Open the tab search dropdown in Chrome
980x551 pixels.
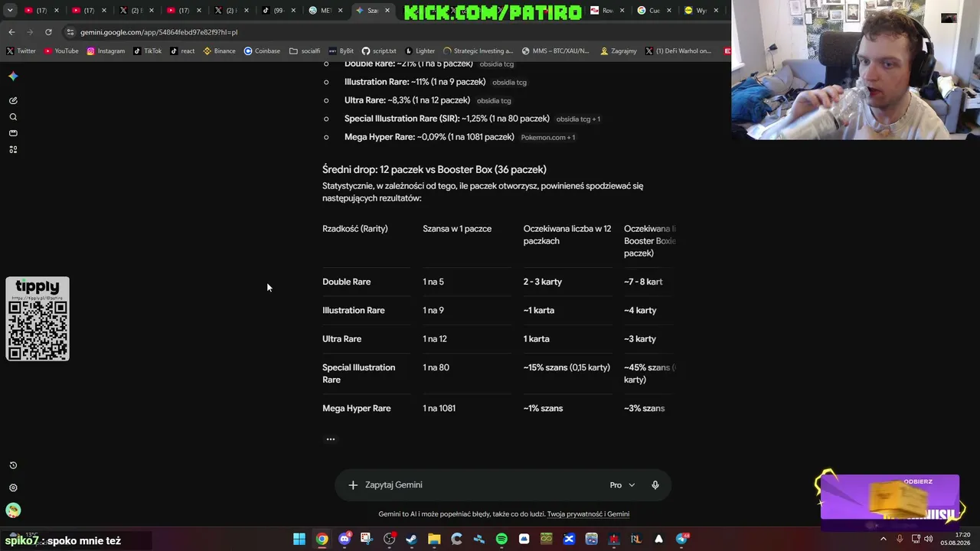[10, 11]
